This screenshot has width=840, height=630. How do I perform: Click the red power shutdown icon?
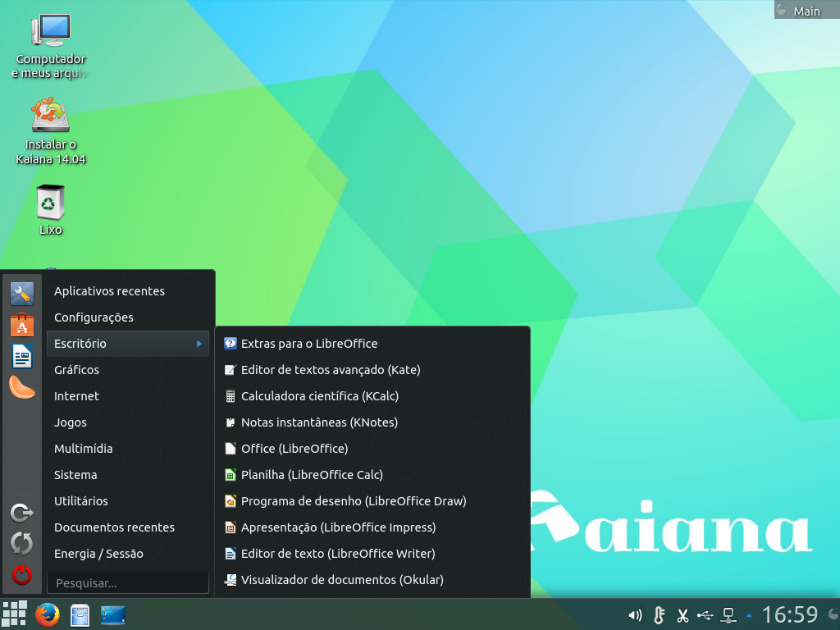22,575
